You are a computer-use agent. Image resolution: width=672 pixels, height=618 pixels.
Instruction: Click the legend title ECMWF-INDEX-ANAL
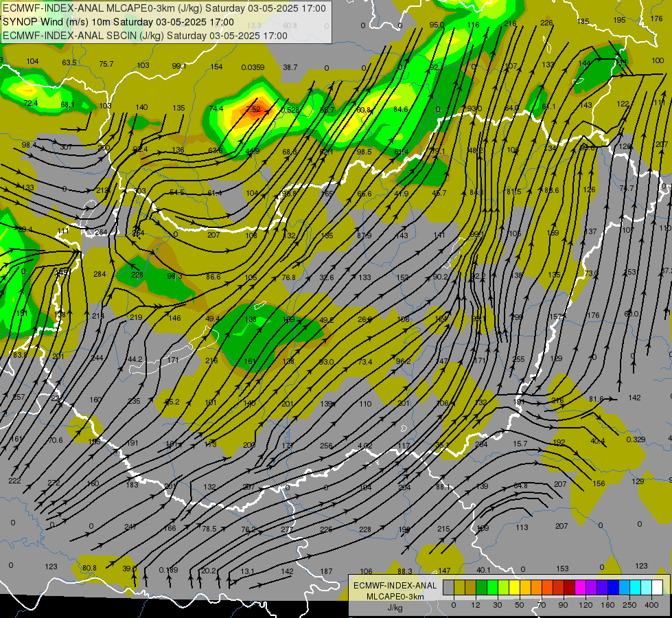click(x=395, y=586)
